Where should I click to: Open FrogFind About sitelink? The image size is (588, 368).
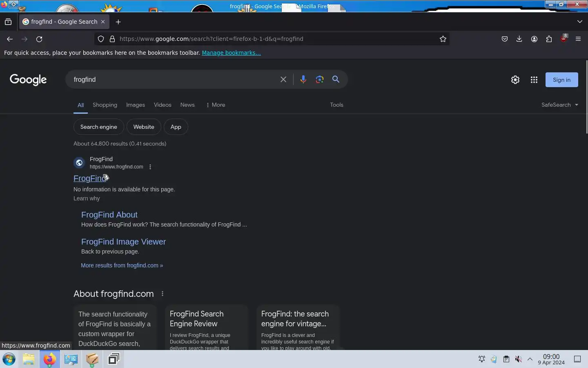point(109,215)
